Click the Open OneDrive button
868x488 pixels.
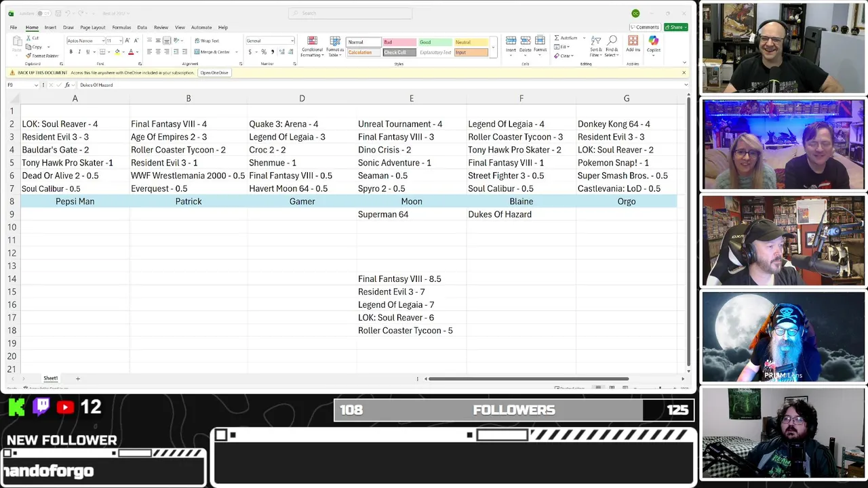(x=214, y=73)
